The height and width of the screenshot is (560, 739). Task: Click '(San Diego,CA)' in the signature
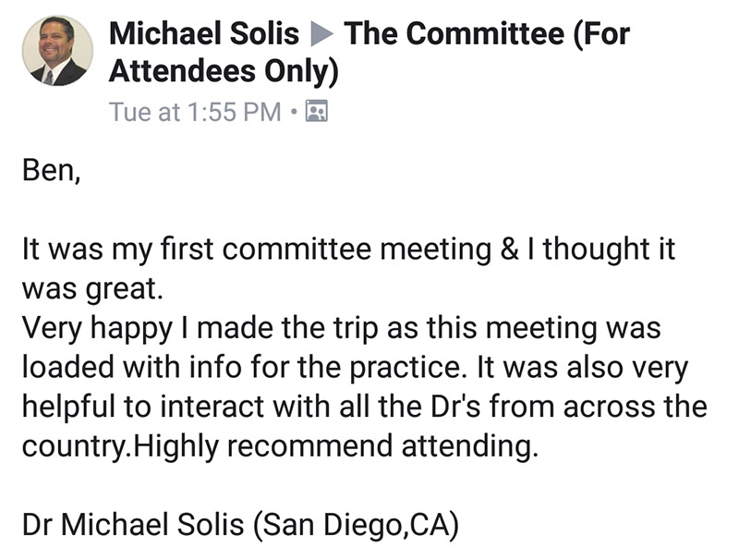pos(356,525)
